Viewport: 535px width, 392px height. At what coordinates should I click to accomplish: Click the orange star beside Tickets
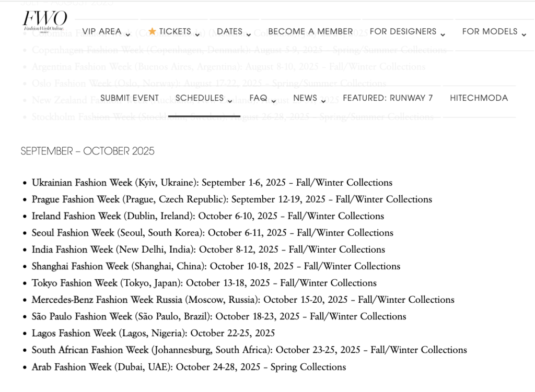tap(152, 31)
